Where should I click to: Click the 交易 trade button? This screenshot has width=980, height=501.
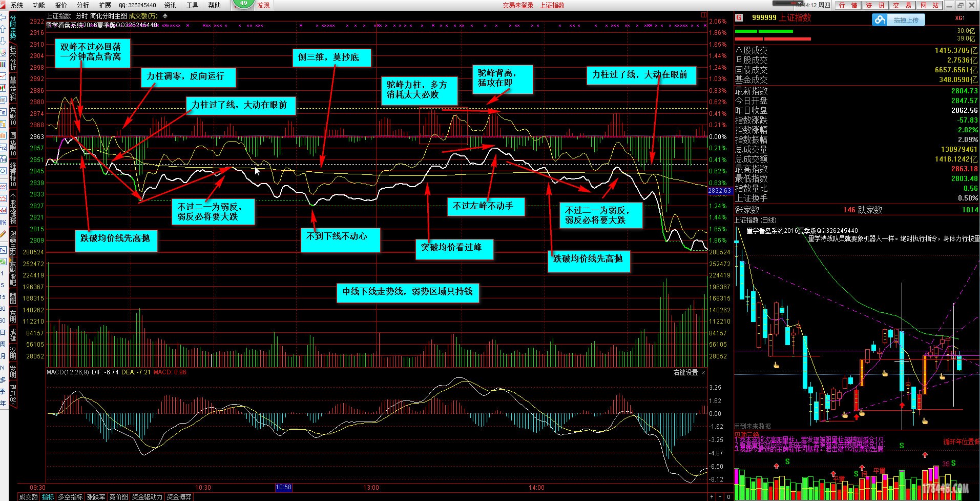902,5
